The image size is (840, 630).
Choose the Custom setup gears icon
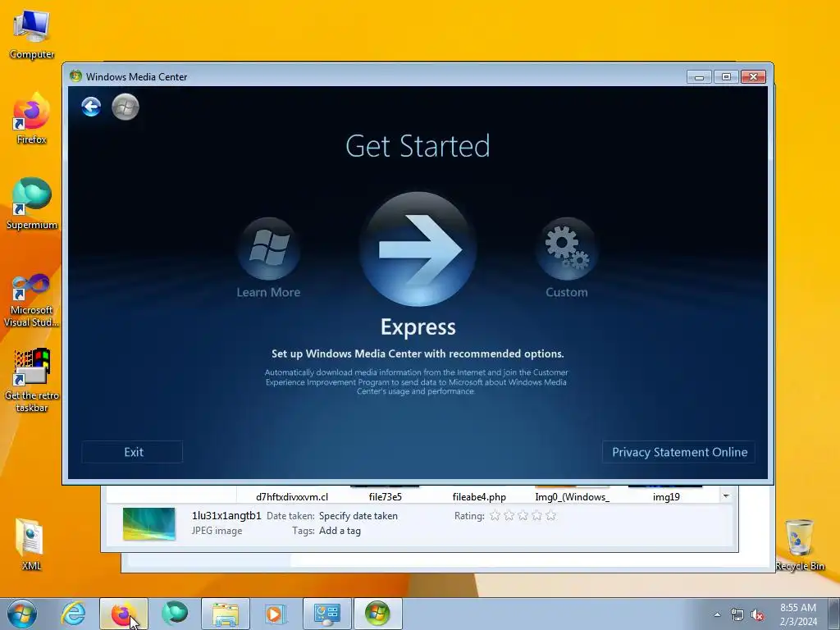click(x=567, y=249)
